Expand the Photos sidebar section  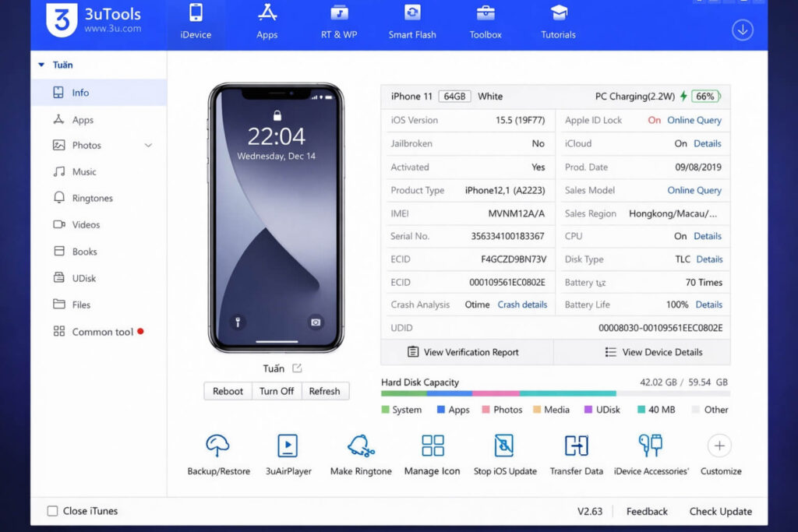tap(148, 146)
